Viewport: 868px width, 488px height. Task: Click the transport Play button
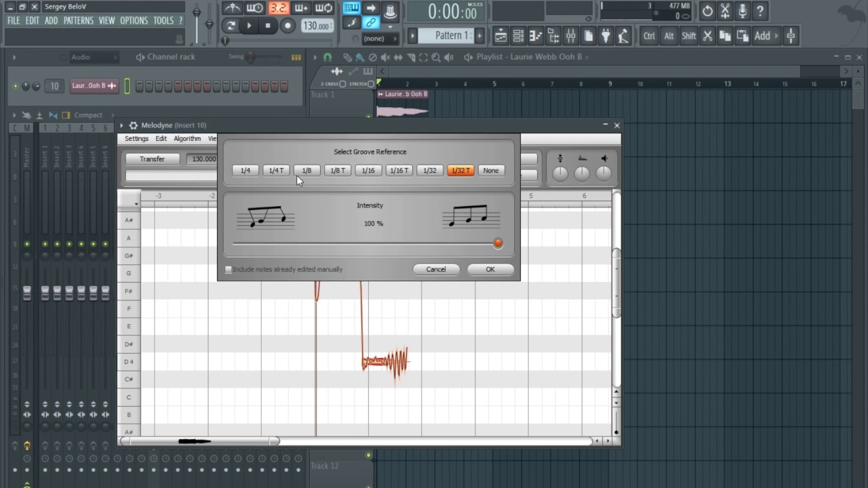pos(250,26)
